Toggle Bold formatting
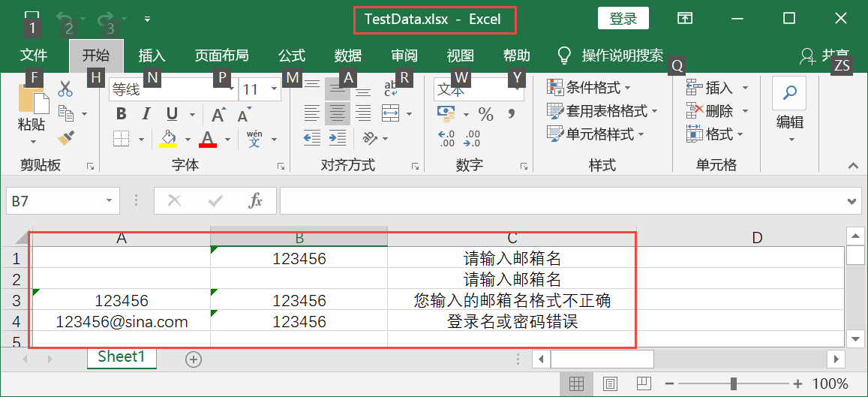Screen dimensions: 868x397 click(121, 114)
